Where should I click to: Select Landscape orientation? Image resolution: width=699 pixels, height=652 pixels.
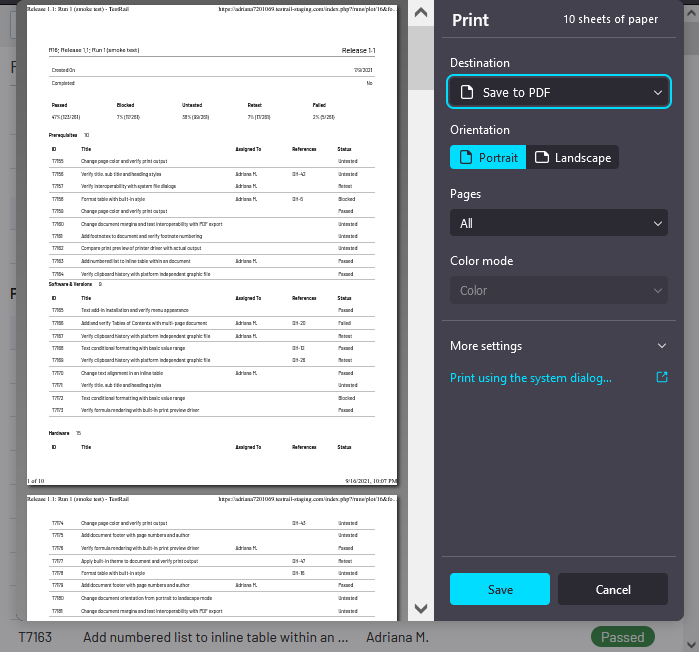click(572, 157)
